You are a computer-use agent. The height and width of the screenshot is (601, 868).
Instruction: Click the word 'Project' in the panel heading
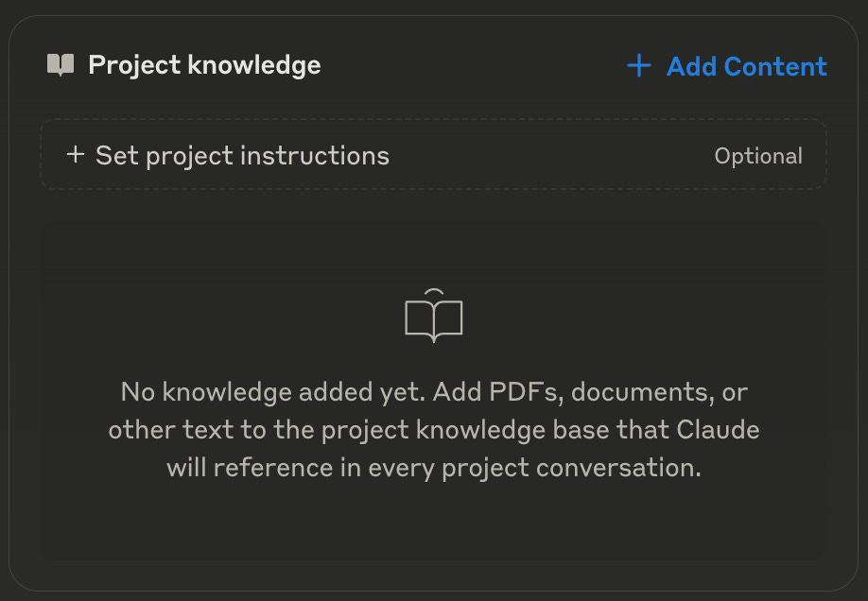click(x=134, y=66)
